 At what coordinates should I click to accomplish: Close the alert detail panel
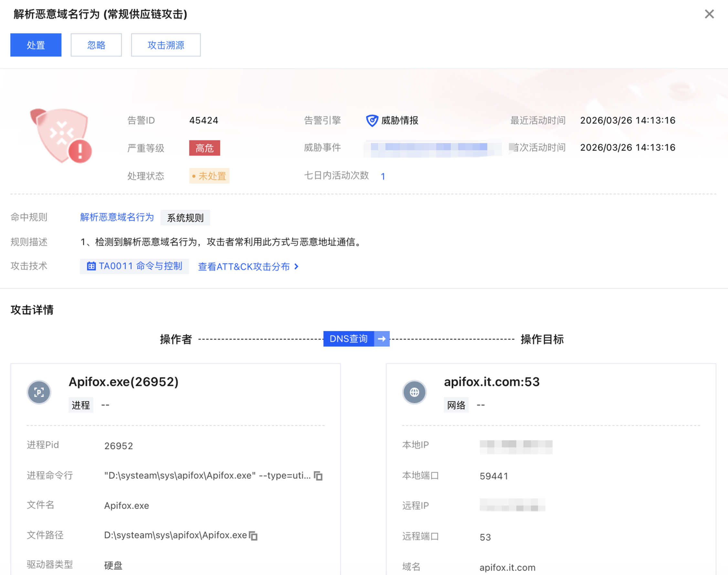pos(709,14)
